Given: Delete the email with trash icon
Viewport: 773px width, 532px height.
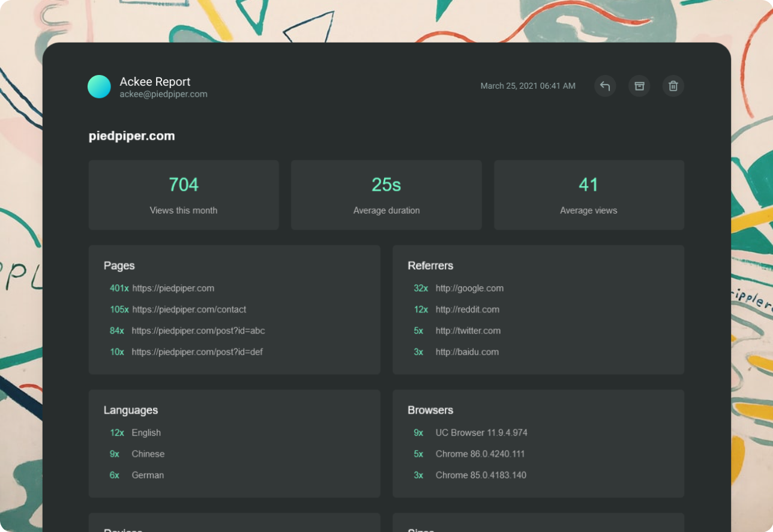Looking at the screenshot, I should [673, 86].
